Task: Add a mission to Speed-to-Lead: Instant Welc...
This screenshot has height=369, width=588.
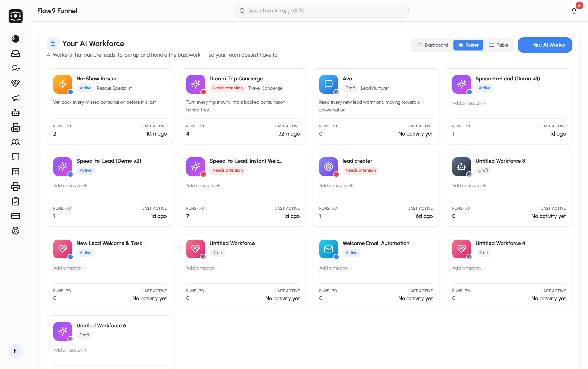Action: (x=203, y=186)
